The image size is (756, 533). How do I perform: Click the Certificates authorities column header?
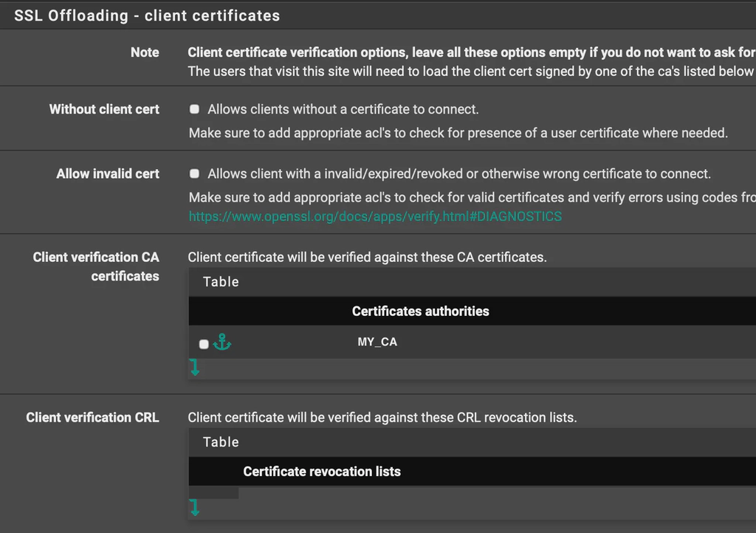(x=419, y=311)
